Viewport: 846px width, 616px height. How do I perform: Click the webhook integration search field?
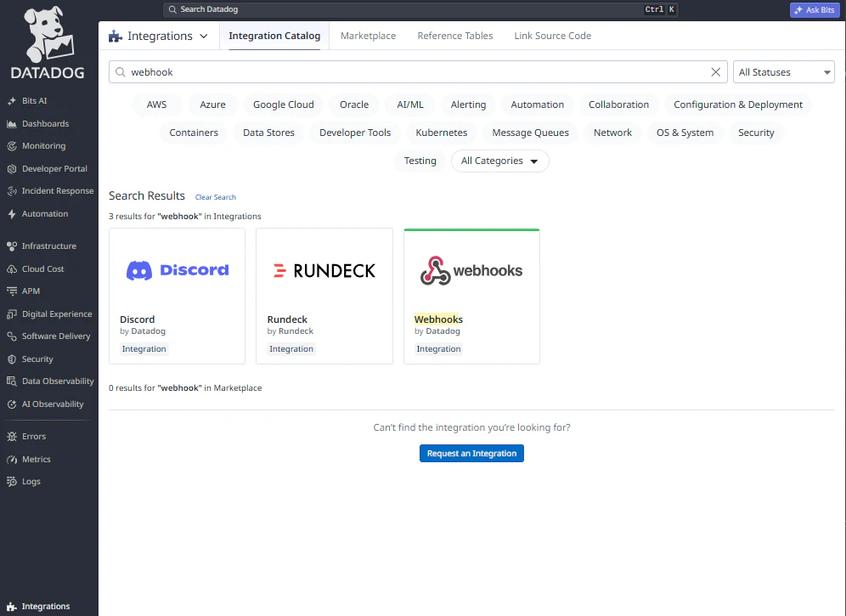tap(418, 72)
